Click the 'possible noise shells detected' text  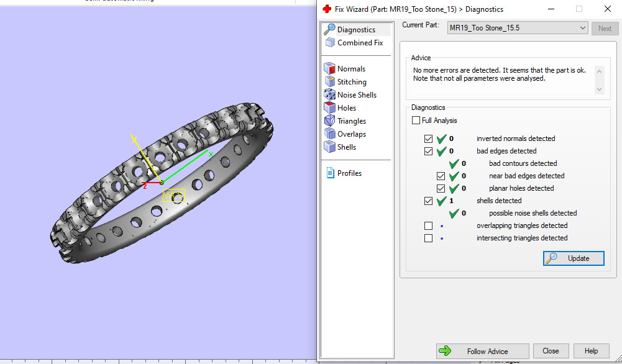[x=533, y=213]
